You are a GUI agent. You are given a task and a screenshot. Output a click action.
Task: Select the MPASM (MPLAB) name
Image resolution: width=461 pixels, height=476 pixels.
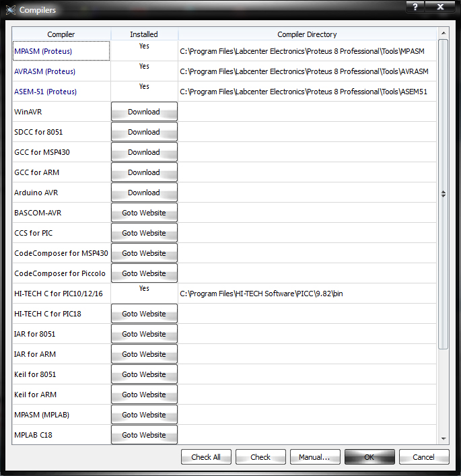click(x=42, y=415)
